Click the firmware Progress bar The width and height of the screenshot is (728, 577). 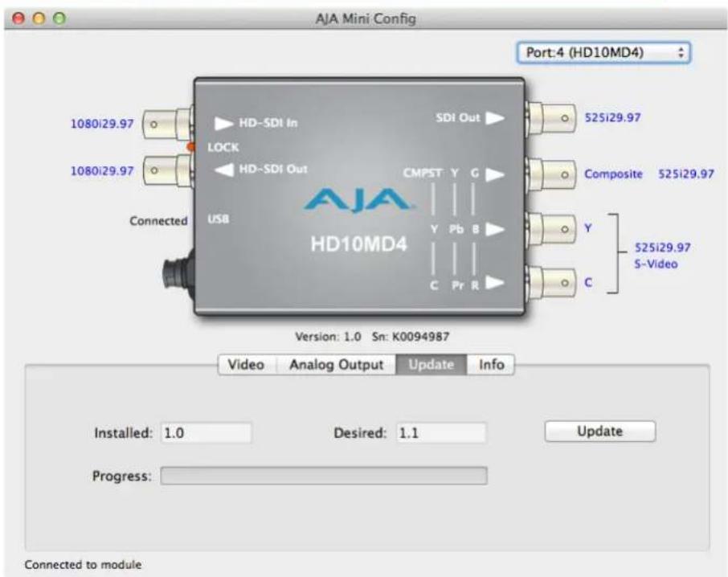click(x=324, y=476)
